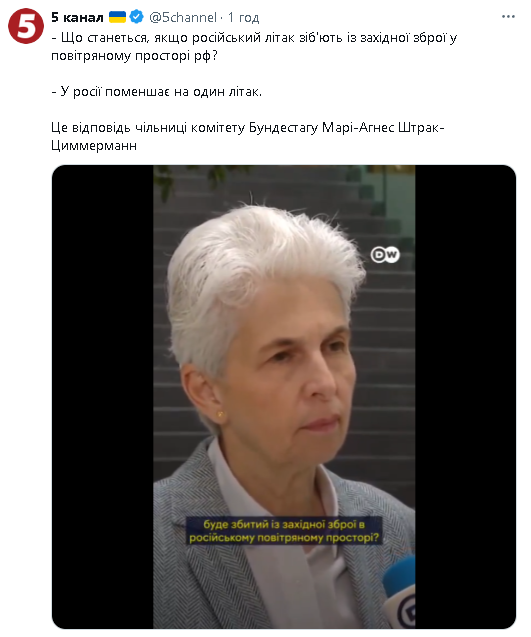Click the tweet line "У росії поменшає на один літак."
The height and width of the screenshot is (637, 531).
coord(157,92)
